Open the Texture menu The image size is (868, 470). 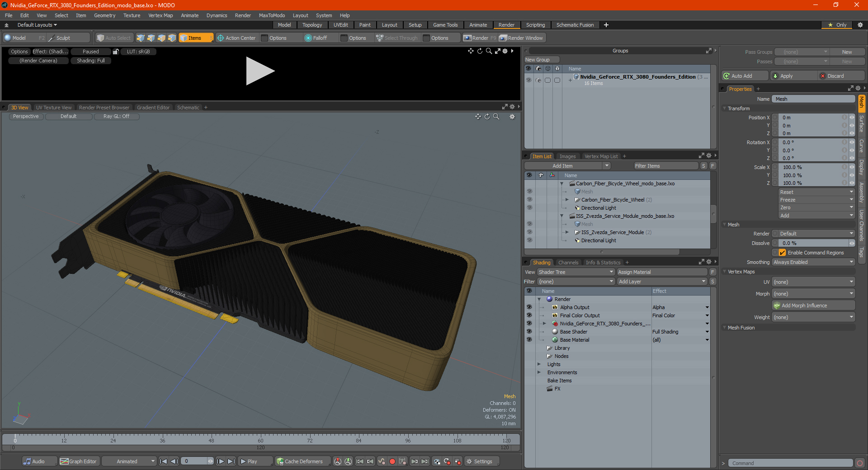tap(132, 15)
